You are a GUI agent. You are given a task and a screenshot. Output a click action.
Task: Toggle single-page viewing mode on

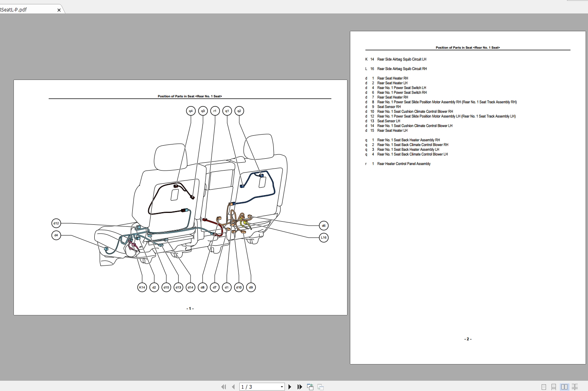[x=544, y=387]
